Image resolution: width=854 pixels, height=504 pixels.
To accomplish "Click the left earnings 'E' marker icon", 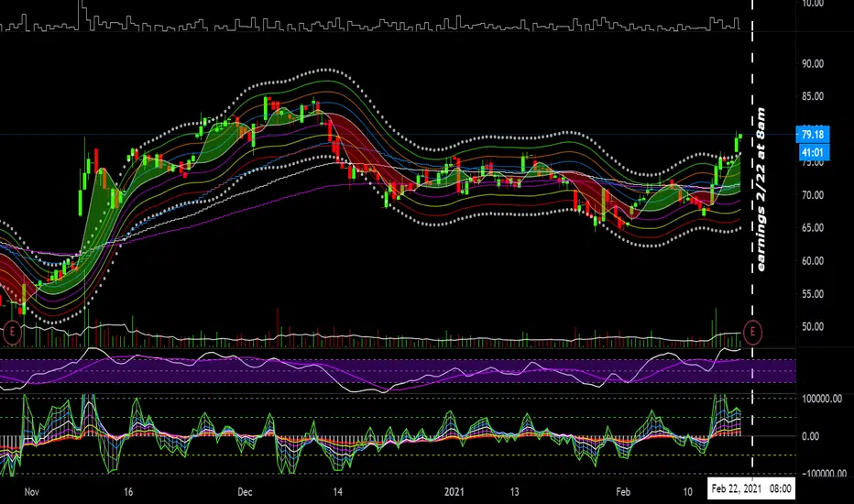I will [x=12, y=332].
